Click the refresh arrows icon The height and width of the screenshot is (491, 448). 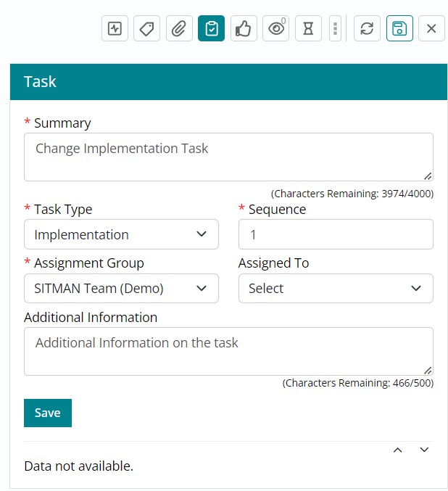(x=367, y=29)
